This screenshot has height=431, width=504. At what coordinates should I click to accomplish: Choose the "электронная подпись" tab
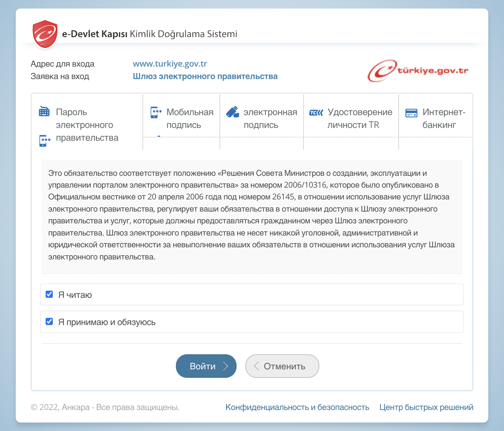pos(270,118)
